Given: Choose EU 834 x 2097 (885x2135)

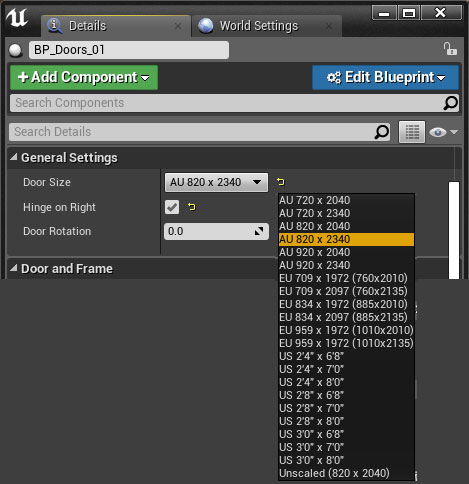Looking at the screenshot, I should point(346,317).
